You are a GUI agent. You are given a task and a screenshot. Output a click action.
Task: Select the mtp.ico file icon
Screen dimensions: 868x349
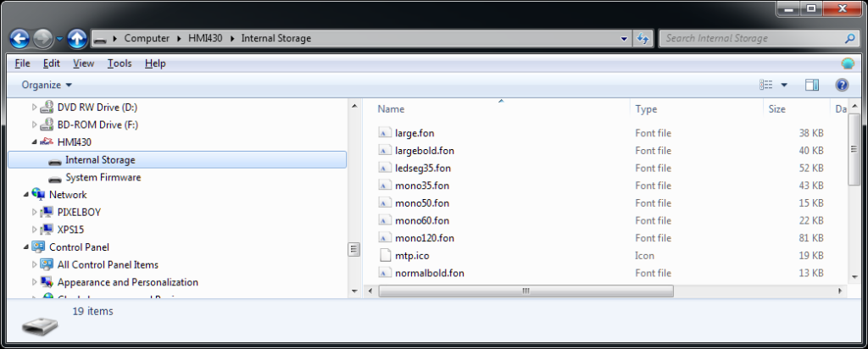coord(385,256)
